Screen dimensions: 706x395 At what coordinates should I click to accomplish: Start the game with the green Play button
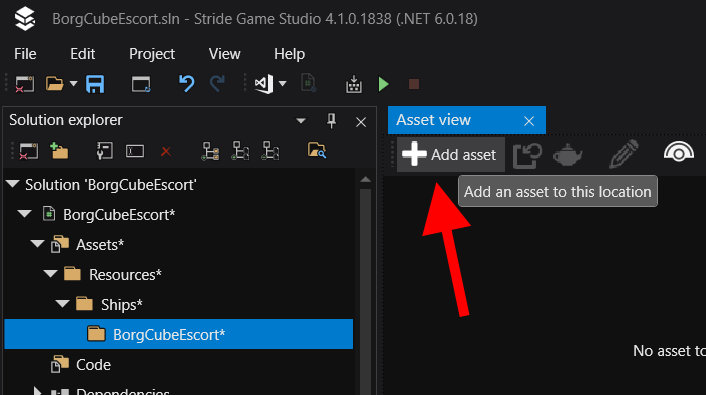pyautogui.click(x=384, y=84)
